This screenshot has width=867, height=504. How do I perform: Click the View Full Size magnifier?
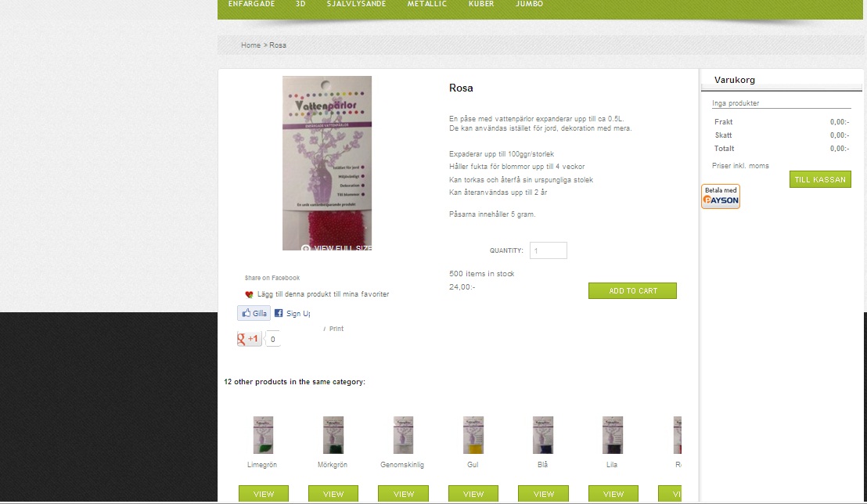[305, 248]
